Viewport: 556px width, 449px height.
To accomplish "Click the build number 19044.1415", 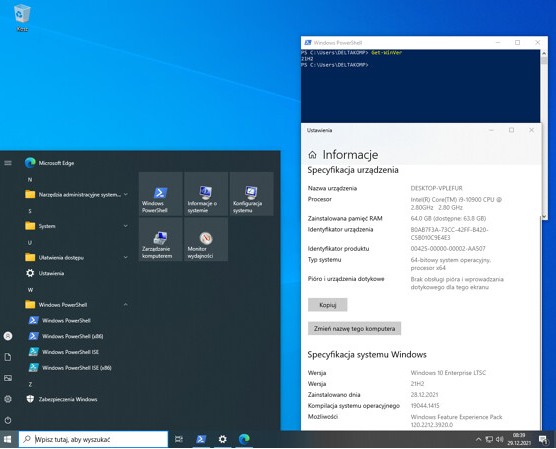I will 425,406.
